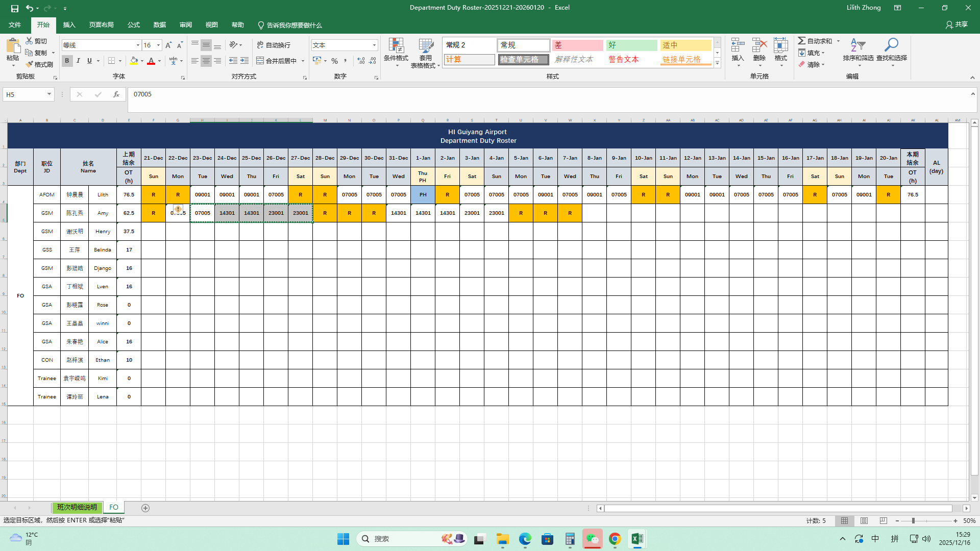Image resolution: width=980 pixels, height=551 pixels.
Task: Toggle Italic formatting button
Action: coord(78,61)
